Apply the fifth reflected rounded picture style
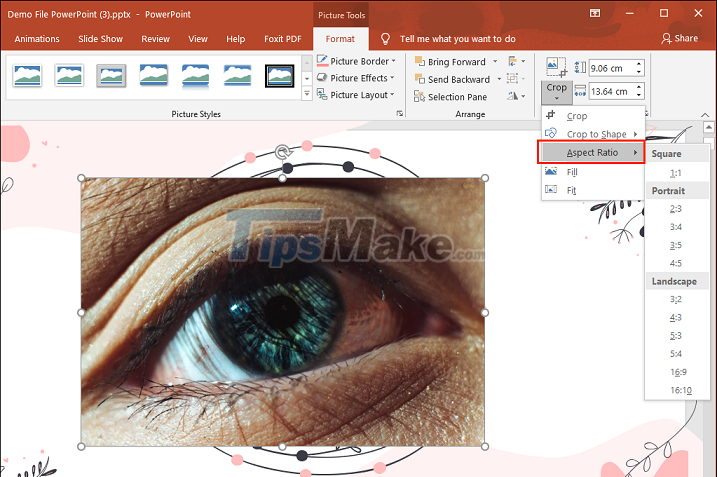717x477 pixels. coord(195,75)
